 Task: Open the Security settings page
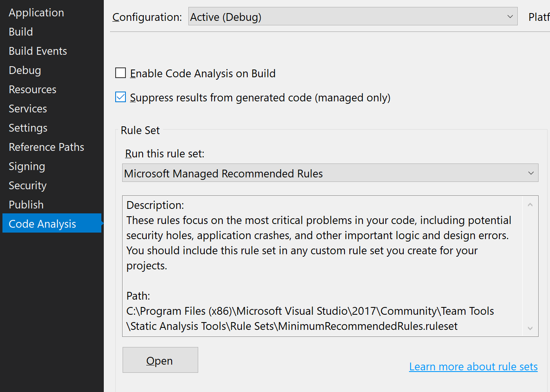27,185
